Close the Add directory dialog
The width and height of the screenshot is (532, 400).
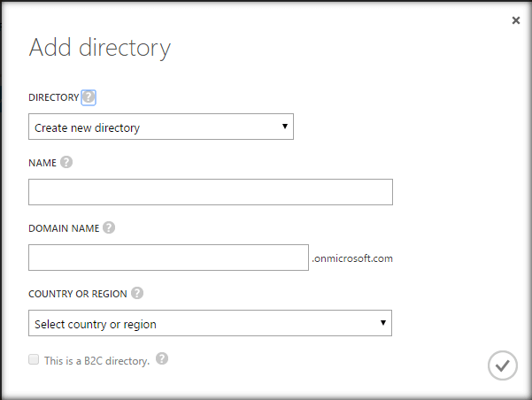tap(516, 20)
